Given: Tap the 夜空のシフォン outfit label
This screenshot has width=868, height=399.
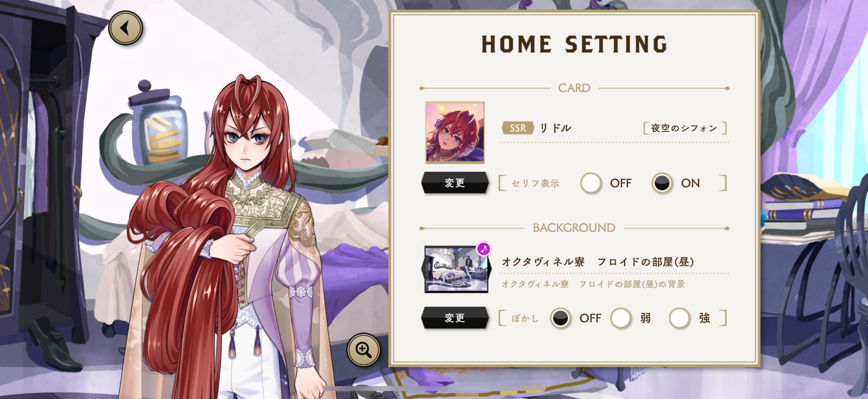Looking at the screenshot, I should click(x=684, y=128).
